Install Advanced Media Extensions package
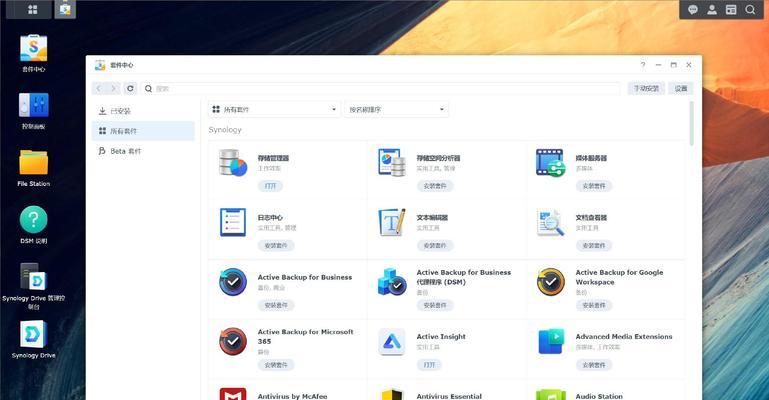 point(593,365)
